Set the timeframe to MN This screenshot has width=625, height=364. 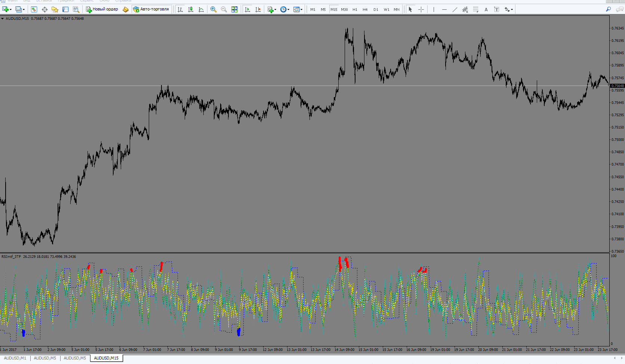[397, 9]
